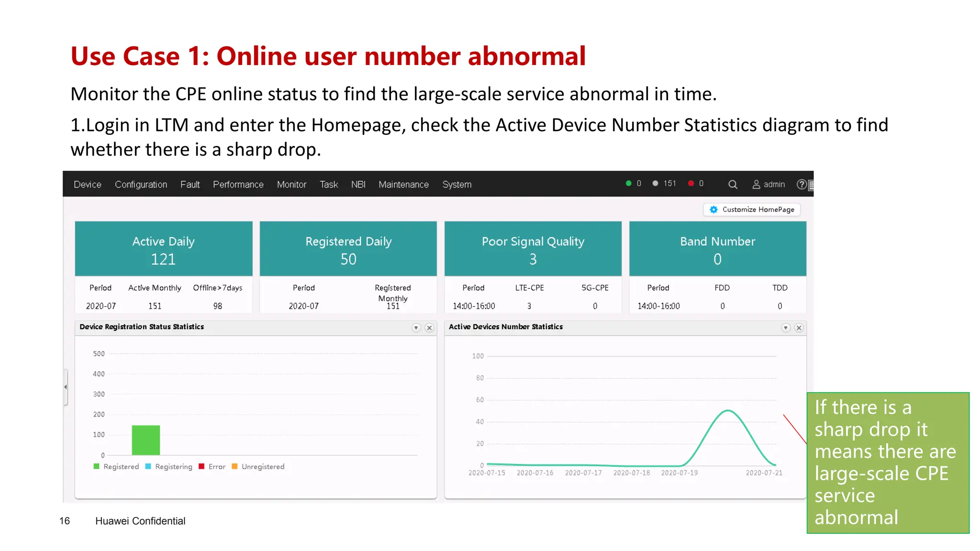Click the FDD column header

[x=722, y=288]
